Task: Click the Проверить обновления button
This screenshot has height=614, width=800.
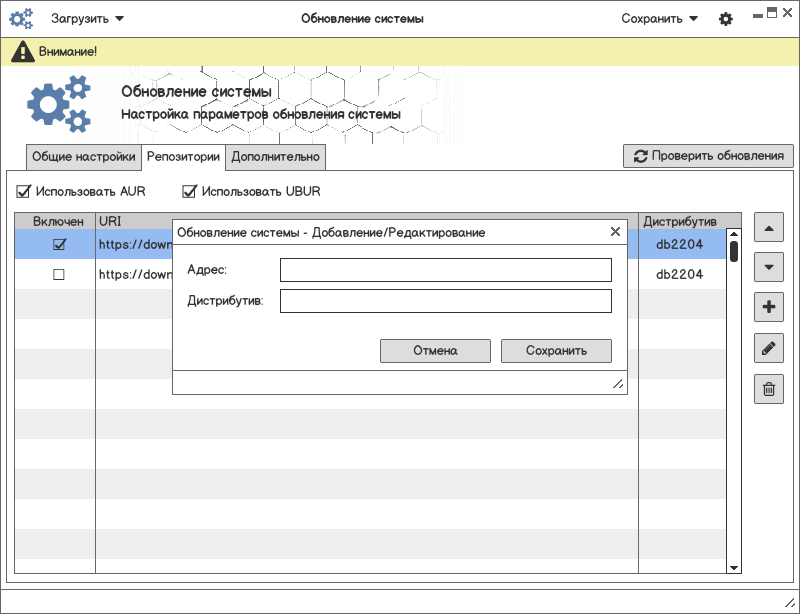Action: (708, 156)
